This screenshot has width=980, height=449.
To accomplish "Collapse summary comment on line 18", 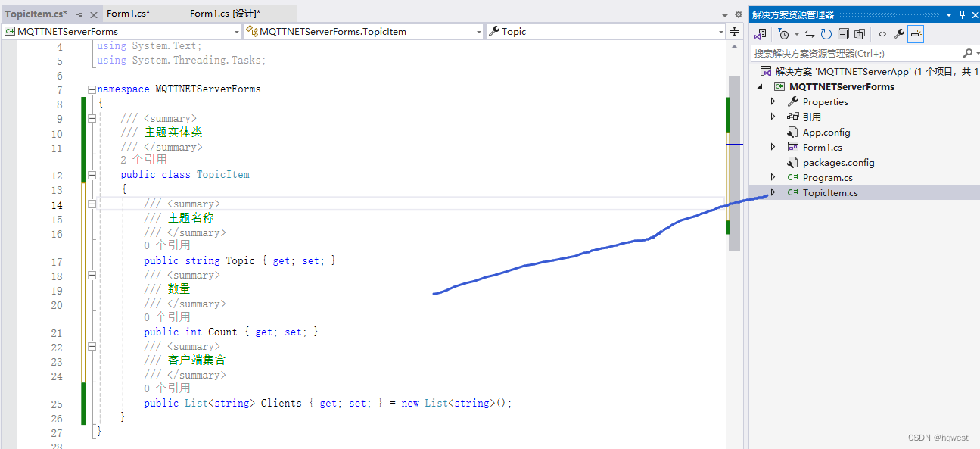I will (92, 275).
